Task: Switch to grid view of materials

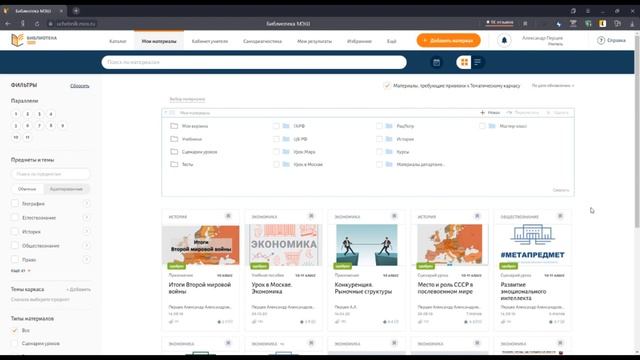Action: [464, 62]
